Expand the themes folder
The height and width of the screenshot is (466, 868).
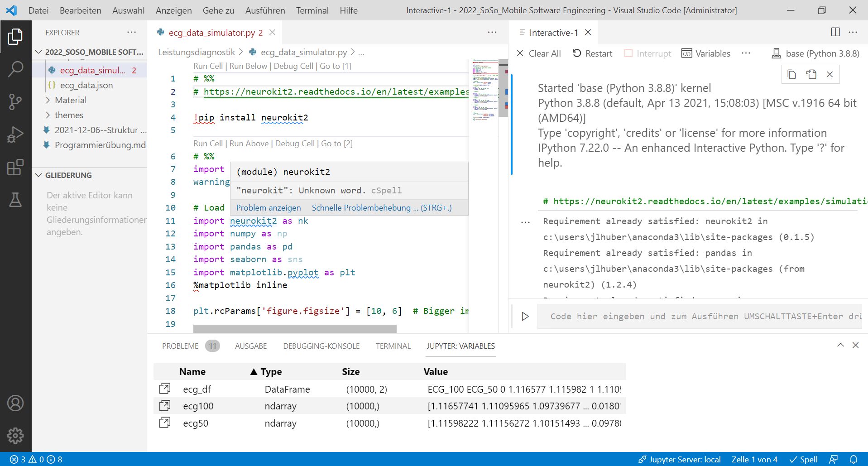pos(90,115)
